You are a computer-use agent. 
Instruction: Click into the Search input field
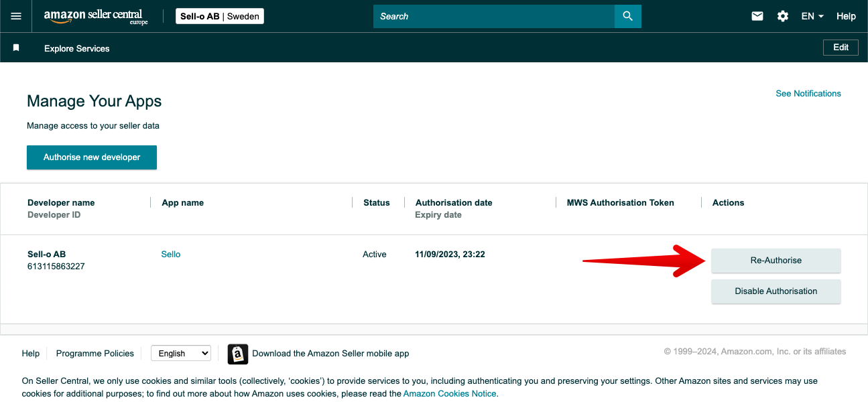pos(494,16)
